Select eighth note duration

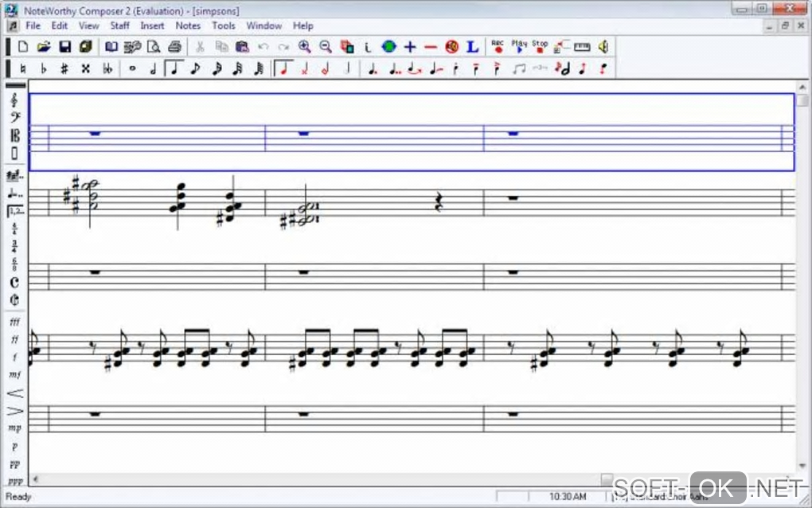(x=195, y=68)
